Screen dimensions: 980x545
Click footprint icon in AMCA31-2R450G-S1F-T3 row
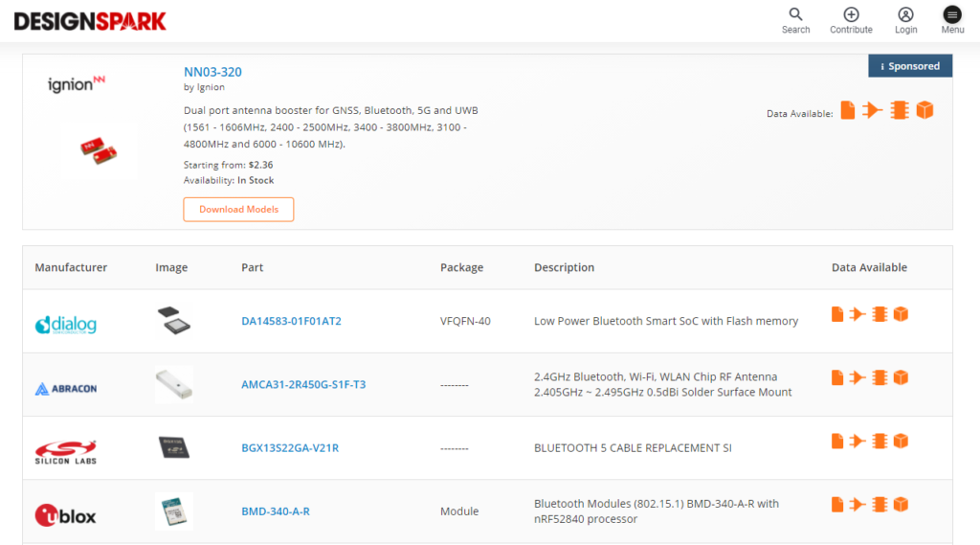(880, 377)
